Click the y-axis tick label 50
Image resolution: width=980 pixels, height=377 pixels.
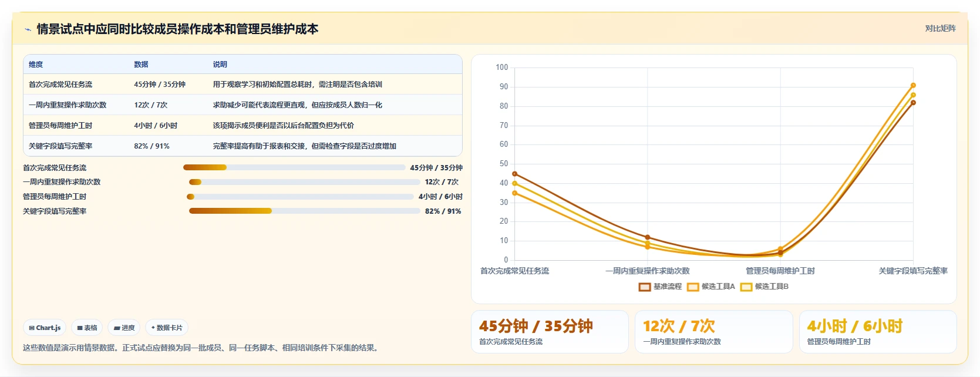[504, 164]
